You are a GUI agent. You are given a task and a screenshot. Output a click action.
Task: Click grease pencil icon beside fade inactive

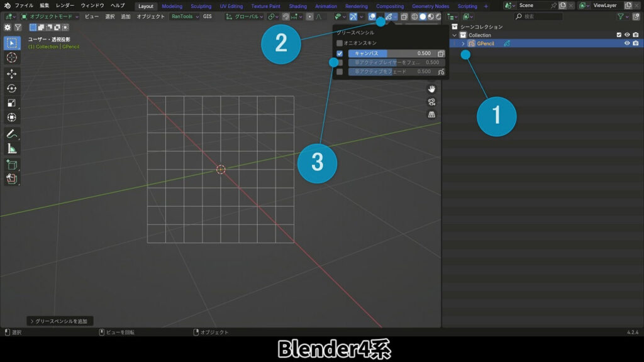(441, 72)
